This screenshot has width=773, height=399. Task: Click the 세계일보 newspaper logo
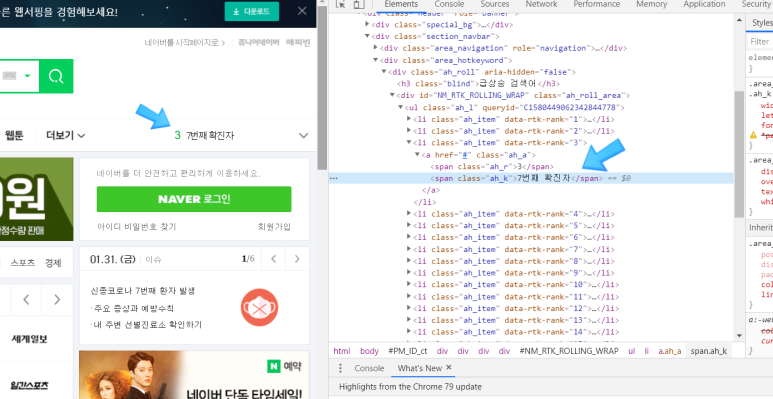30,339
